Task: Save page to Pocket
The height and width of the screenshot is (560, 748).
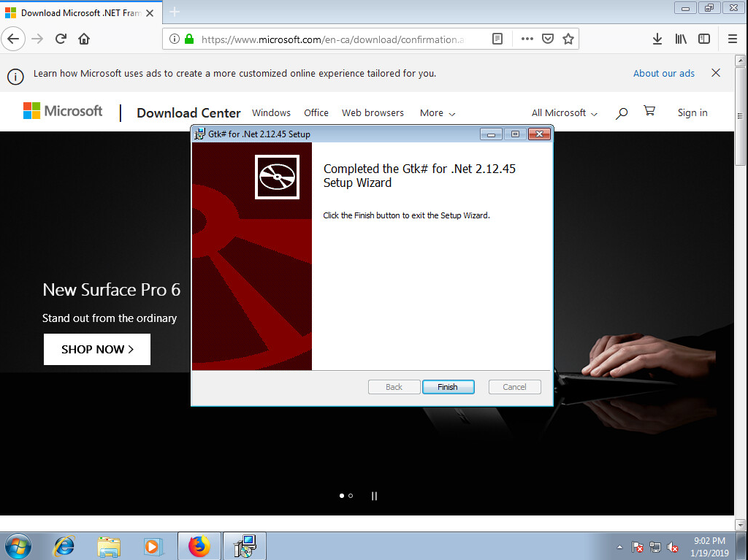Action: point(548,39)
